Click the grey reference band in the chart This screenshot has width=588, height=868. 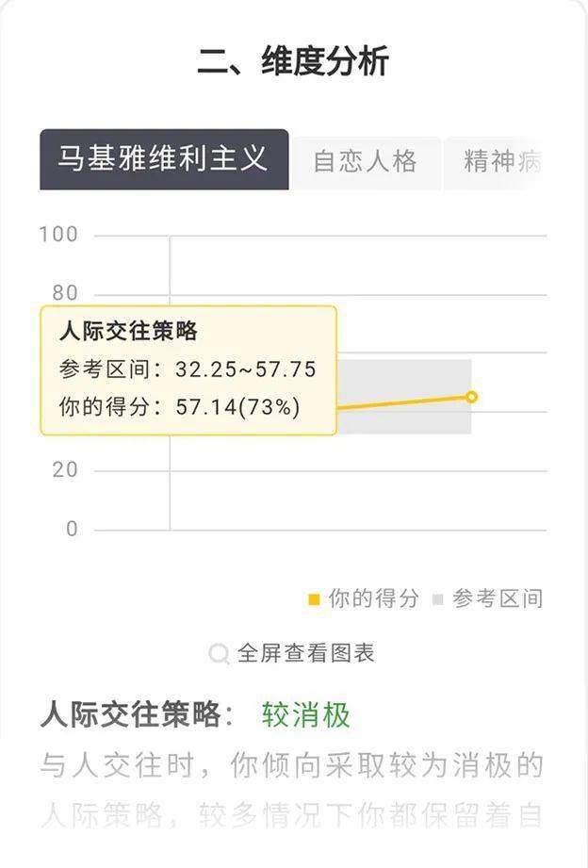tap(405, 419)
